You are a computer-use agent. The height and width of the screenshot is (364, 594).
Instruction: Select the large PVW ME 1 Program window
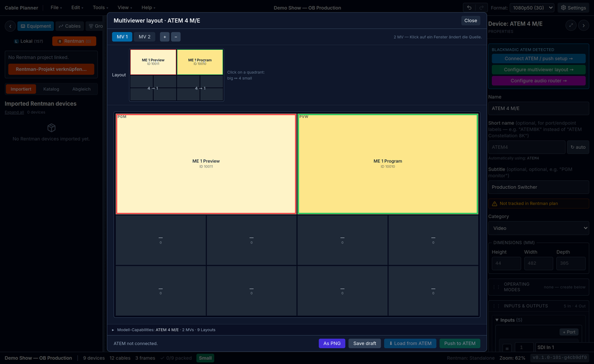387,164
